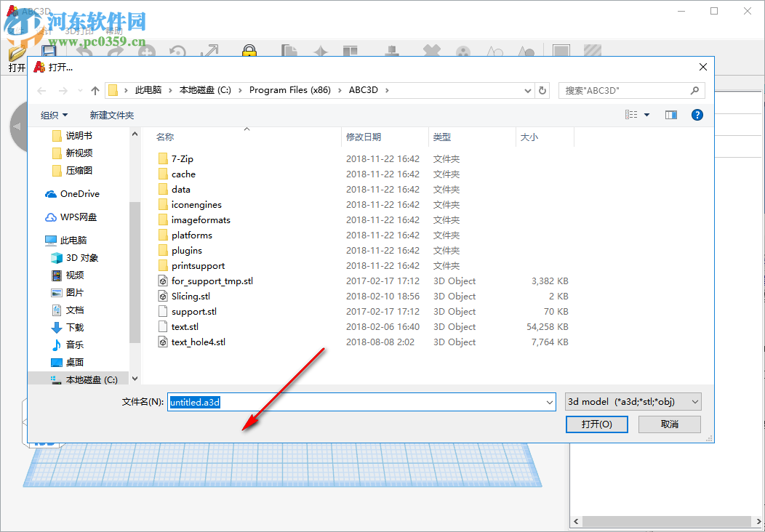
Task: Open the 组织 dropdown menu
Action: [54, 115]
